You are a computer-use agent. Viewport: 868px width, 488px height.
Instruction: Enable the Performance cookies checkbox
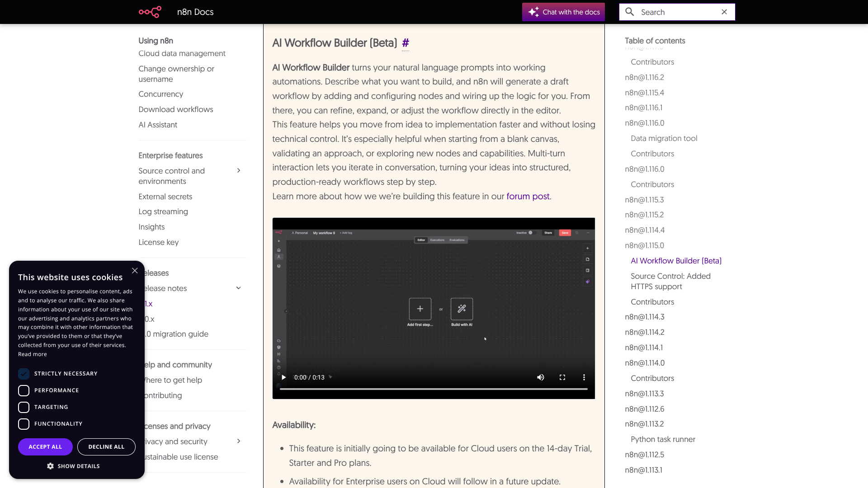click(24, 390)
